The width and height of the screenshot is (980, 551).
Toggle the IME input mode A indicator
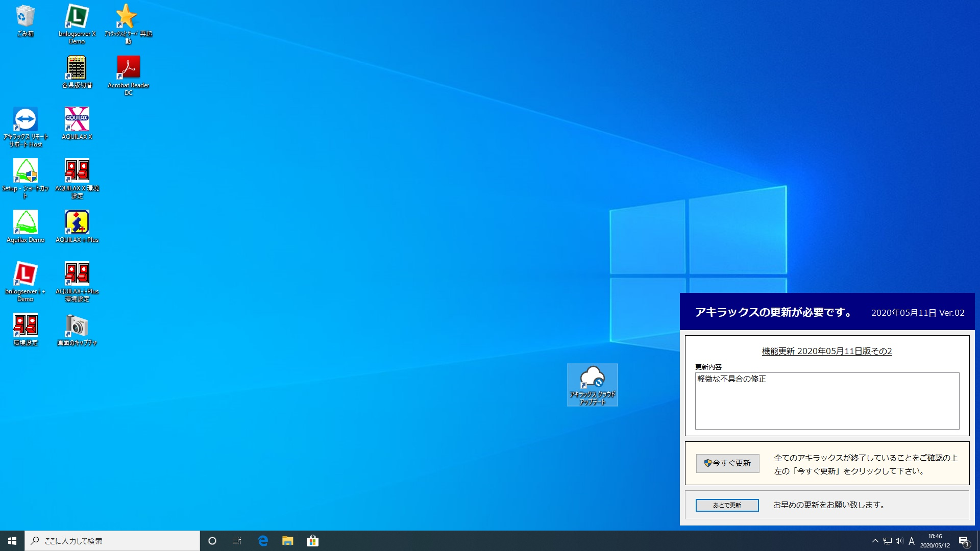coord(912,541)
